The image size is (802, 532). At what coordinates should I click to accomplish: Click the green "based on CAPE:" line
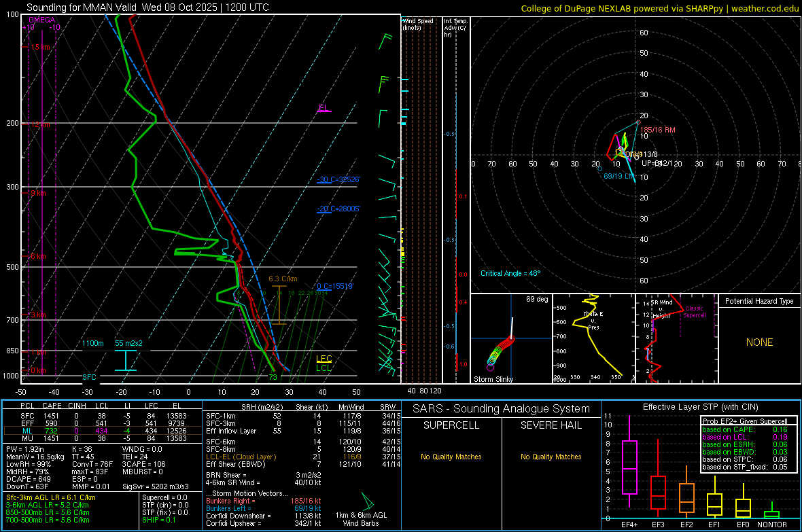(x=745, y=429)
